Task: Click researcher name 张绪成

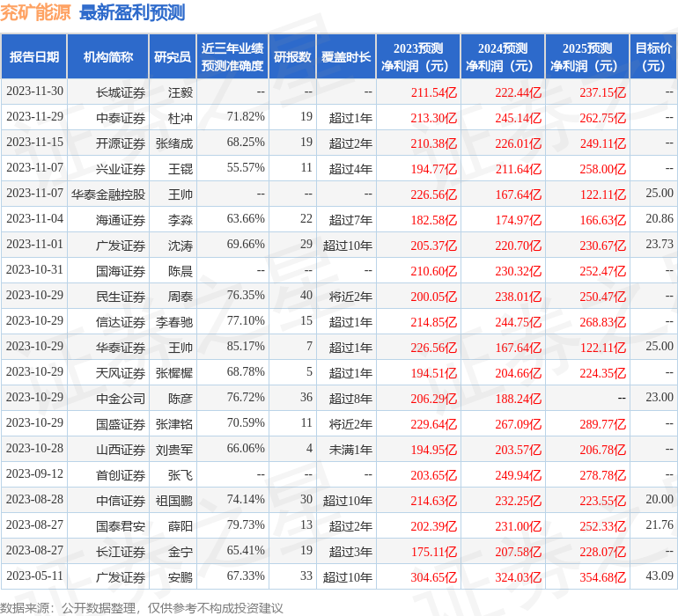Action: [174, 143]
